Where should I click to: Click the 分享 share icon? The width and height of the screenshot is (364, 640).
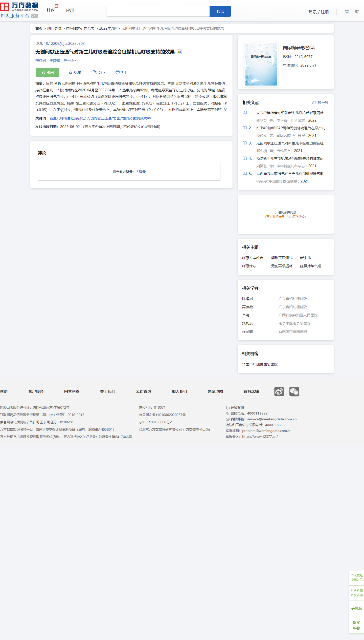point(95,72)
